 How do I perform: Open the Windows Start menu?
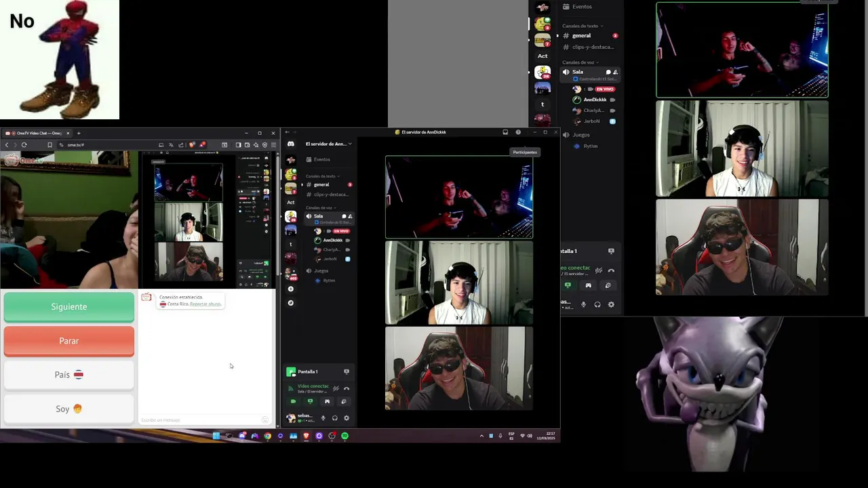point(216,436)
